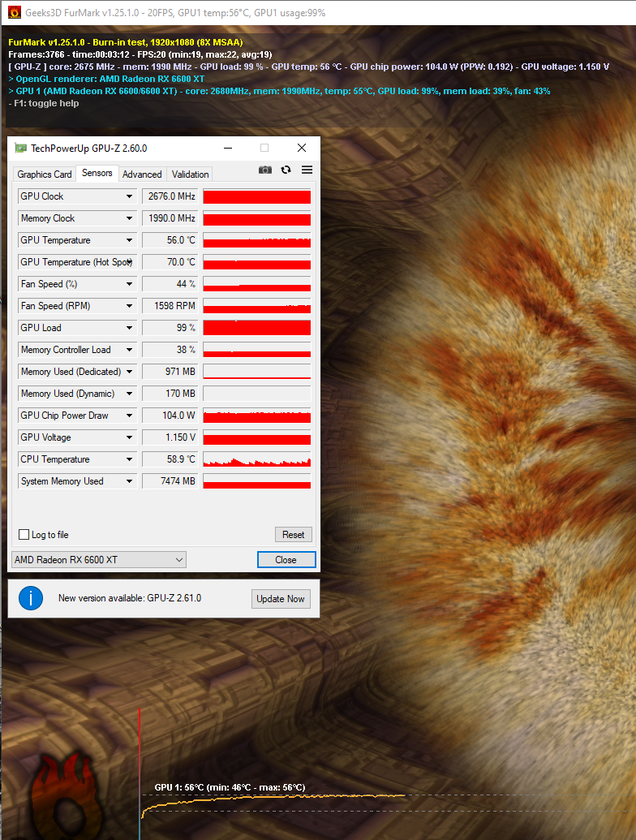
Task: Click the blue info icon in update notice
Action: (31, 598)
